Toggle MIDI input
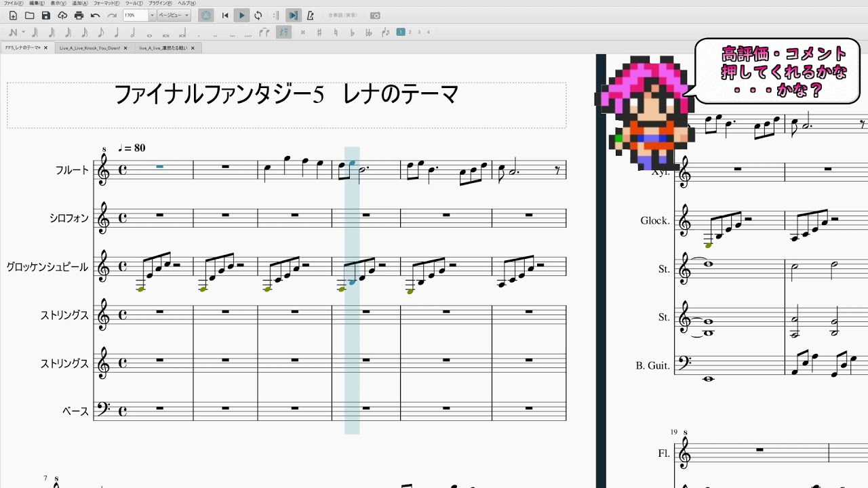 point(206,15)
